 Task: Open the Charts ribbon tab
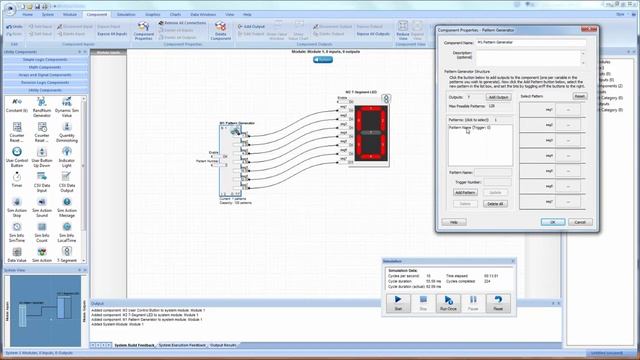point(176,14)
